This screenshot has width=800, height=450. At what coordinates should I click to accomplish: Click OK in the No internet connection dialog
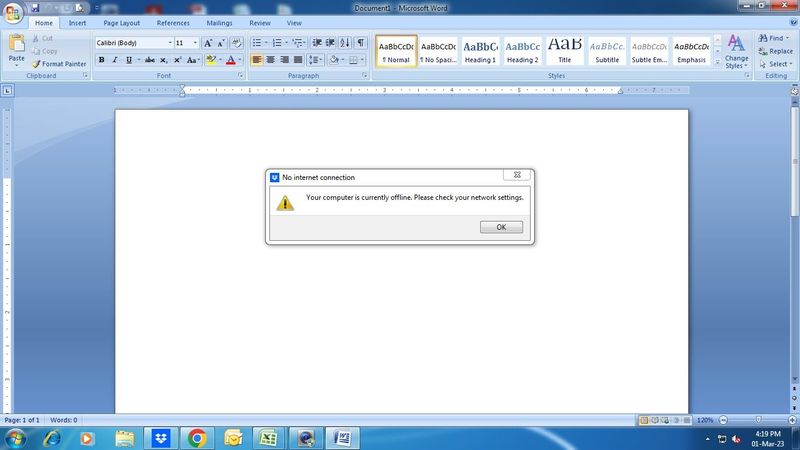coord(501,227)
